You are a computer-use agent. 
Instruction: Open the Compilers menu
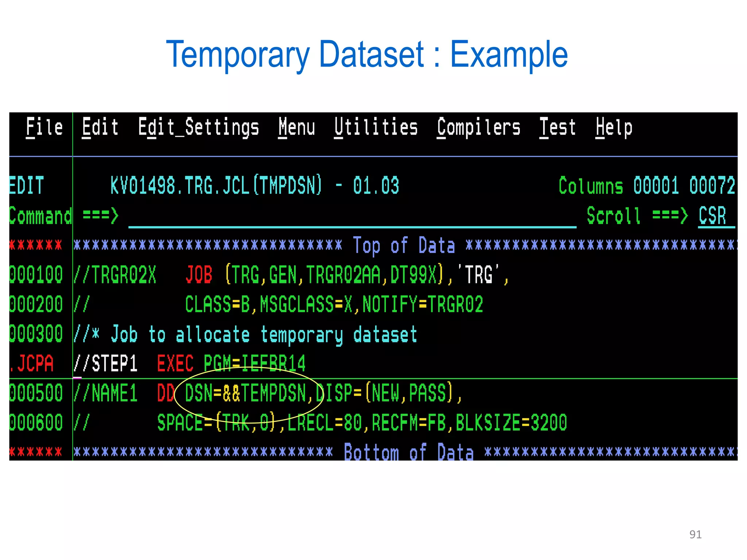[479, 128]
